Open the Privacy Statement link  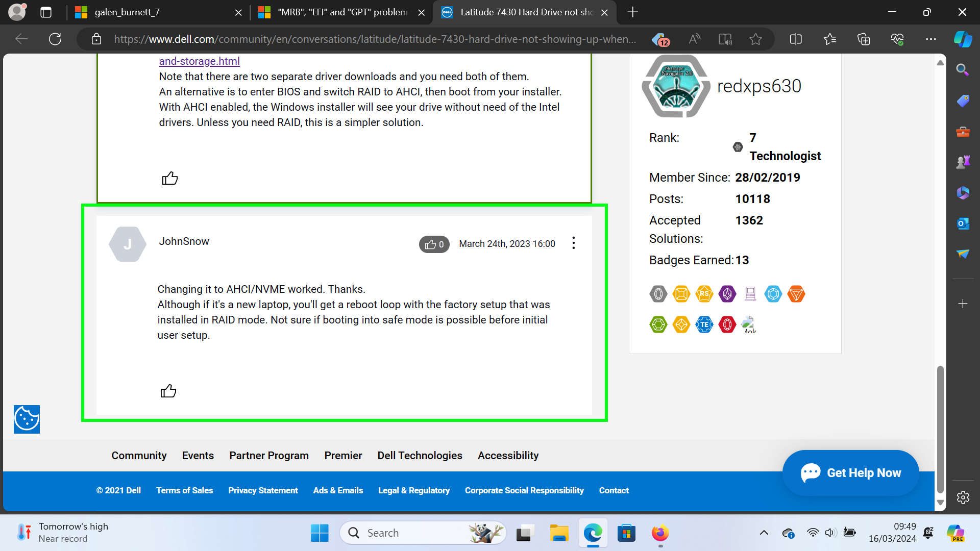pos(263,490)
